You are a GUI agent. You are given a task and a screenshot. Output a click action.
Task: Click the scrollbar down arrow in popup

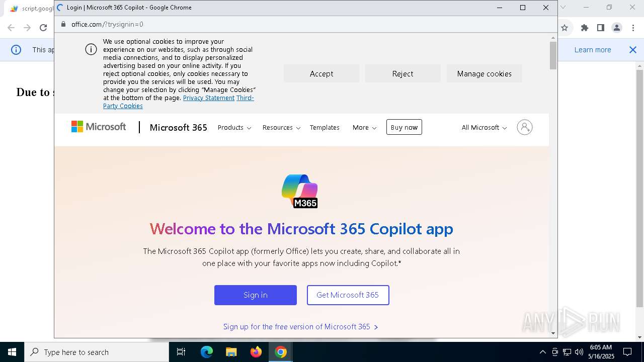553,333
